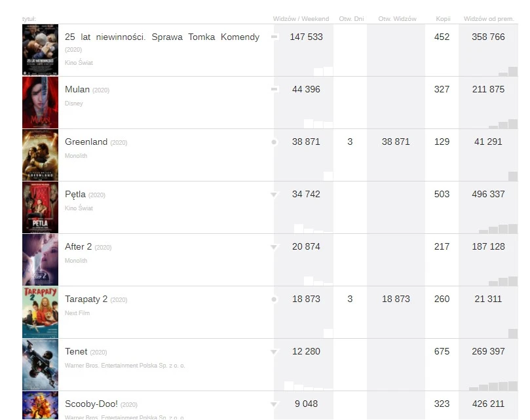Click the downward trend arrow for After 2
The height and width of the screenshot is (420, 530).
coord(274,247)
